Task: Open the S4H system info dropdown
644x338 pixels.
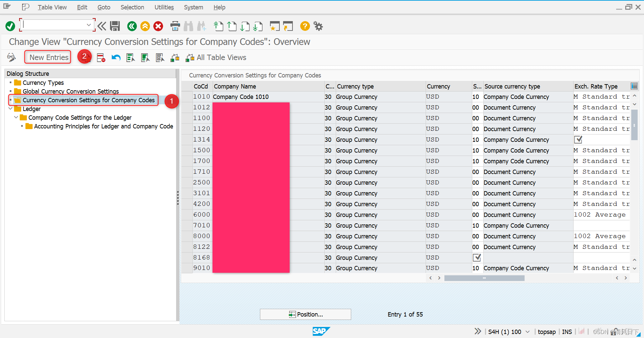Action: [528, 332]
